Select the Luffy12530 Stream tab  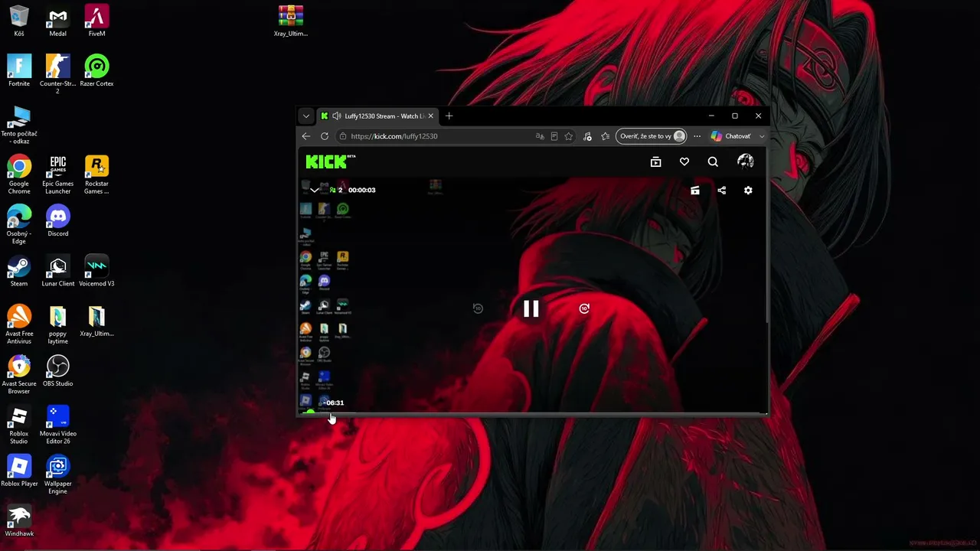tap(378, 116)
